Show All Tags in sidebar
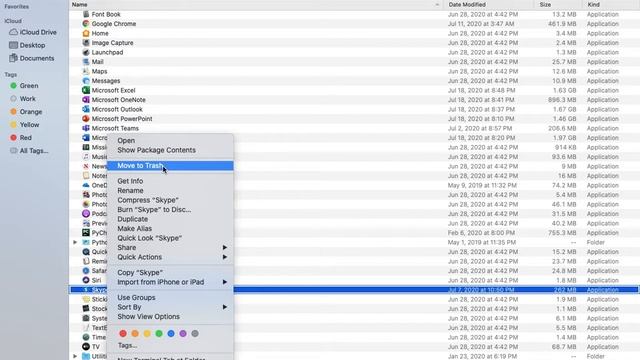This screenshot has height=360, width=640. pyautogui.click(x=29, y=151)
